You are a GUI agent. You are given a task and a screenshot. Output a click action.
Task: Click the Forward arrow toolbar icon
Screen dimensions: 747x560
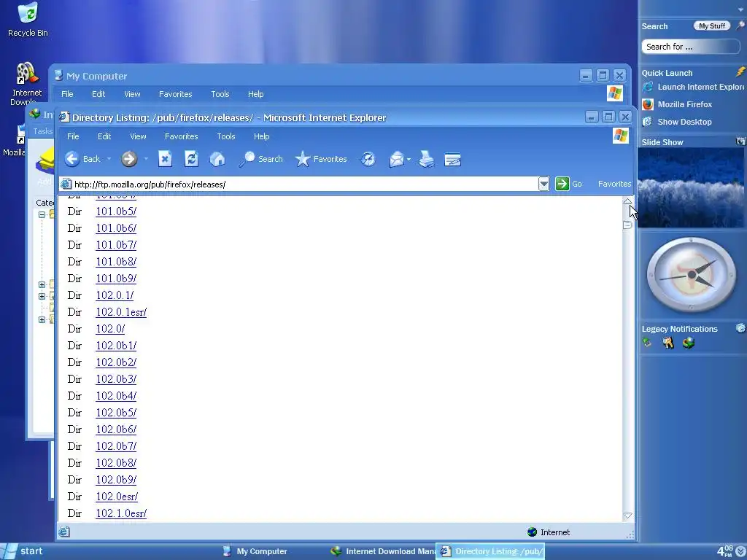pos(128,159)
